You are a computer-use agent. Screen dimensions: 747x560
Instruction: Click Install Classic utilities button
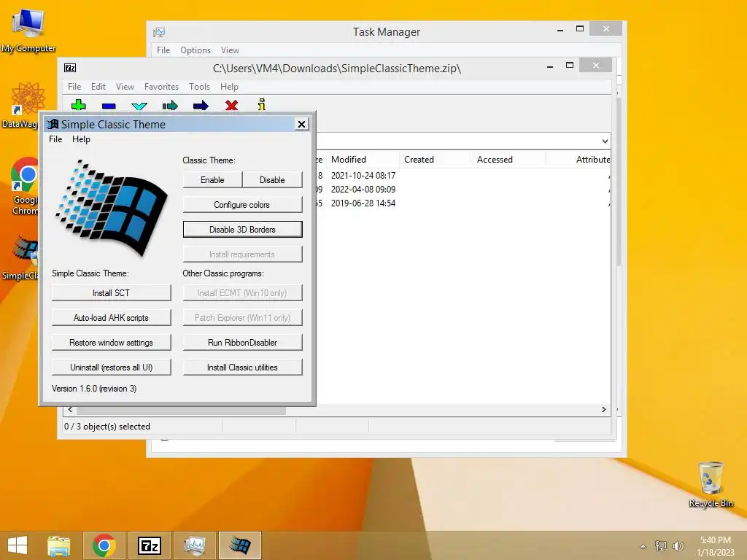point(242,367)
